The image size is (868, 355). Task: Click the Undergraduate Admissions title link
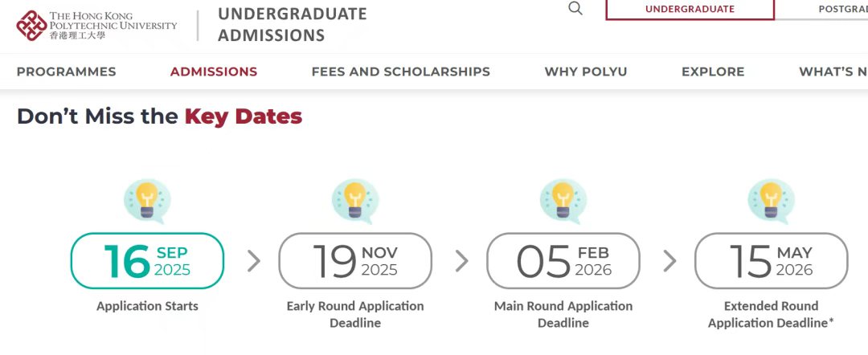[x=292, y=25]
